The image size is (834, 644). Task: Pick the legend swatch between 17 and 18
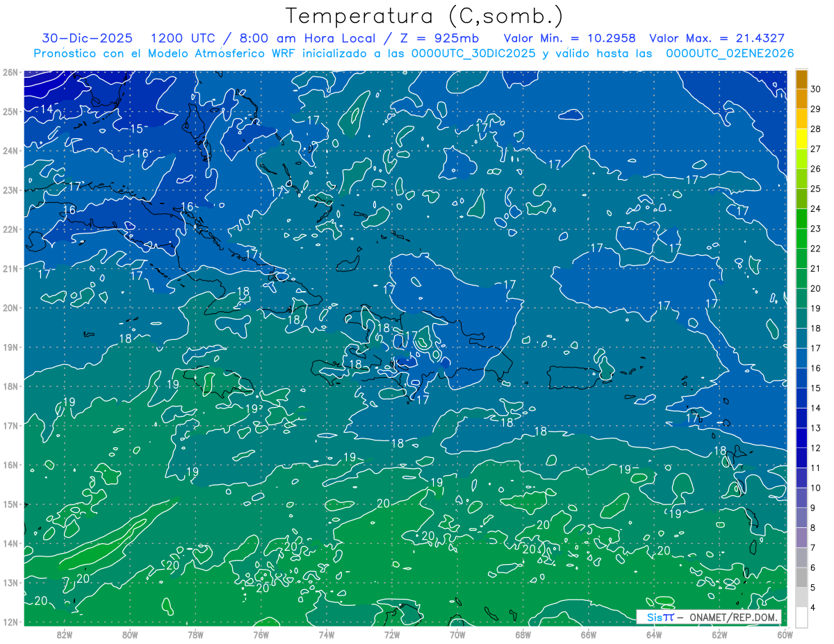[801, 338]
